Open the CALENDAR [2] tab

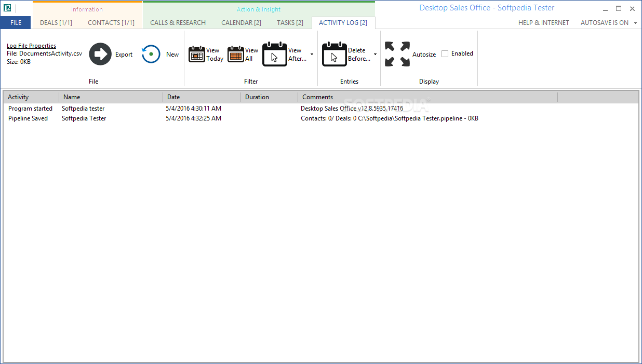[x=241, y=23]
